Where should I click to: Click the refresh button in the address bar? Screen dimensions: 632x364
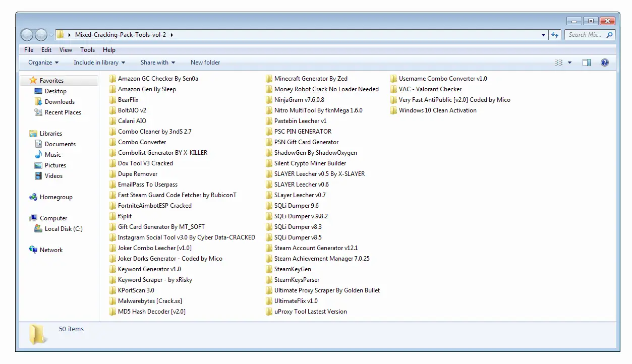tap(555, 34)
